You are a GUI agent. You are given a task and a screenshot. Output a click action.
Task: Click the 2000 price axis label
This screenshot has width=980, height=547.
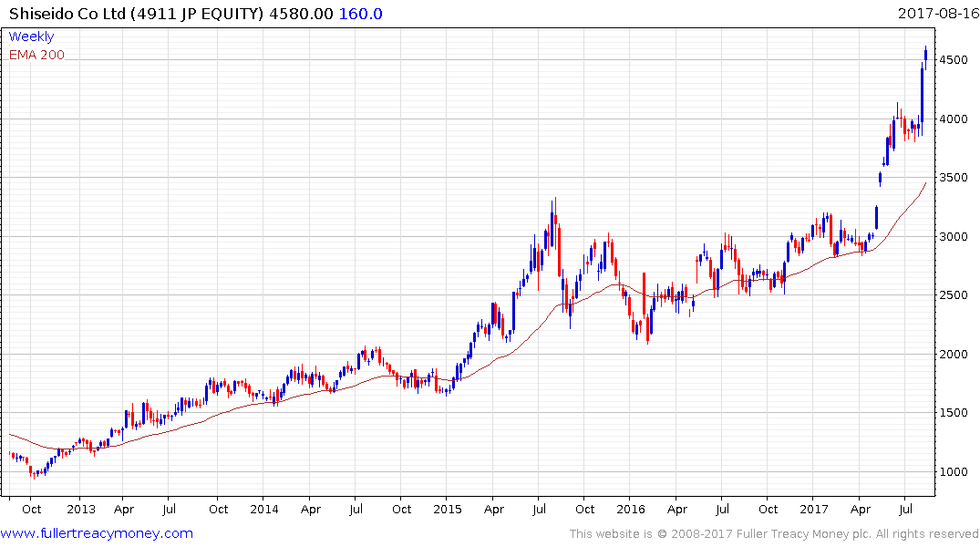tap(954, 355)
